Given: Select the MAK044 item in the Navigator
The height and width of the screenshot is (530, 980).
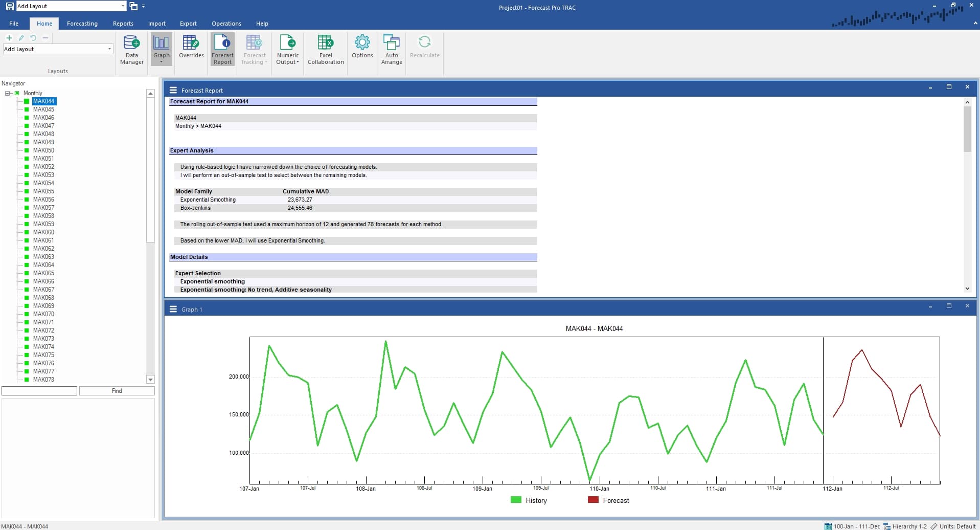Looking at the screenshot, I should coord(44,101).
